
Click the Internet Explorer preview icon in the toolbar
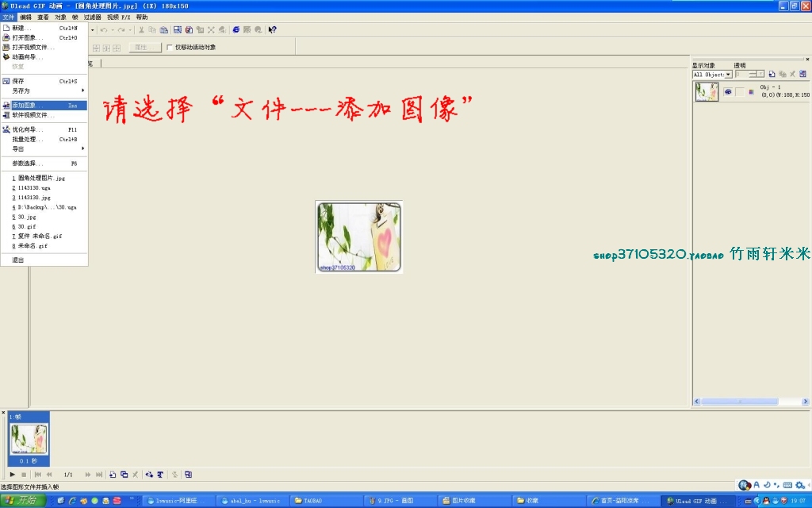(236, 30)
